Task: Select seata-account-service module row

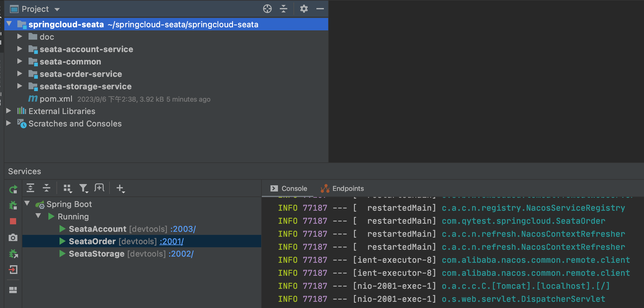Action: pyautogui.click(x=166, y=49)
